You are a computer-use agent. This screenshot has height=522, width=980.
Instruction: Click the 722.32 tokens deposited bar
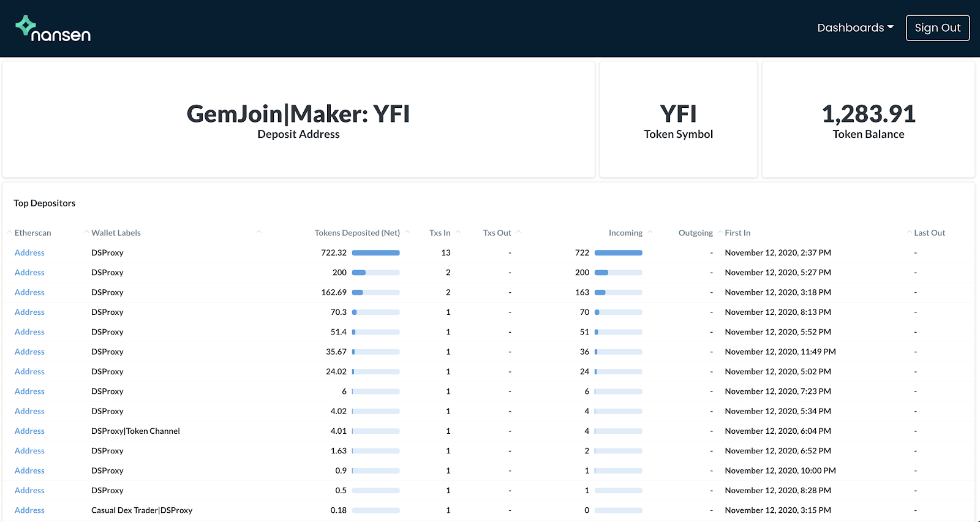pyautogui.click(x=376, y=253)
